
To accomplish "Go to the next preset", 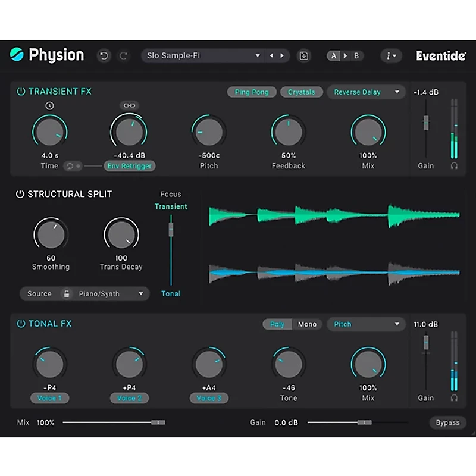I will (x=282, y=55).
